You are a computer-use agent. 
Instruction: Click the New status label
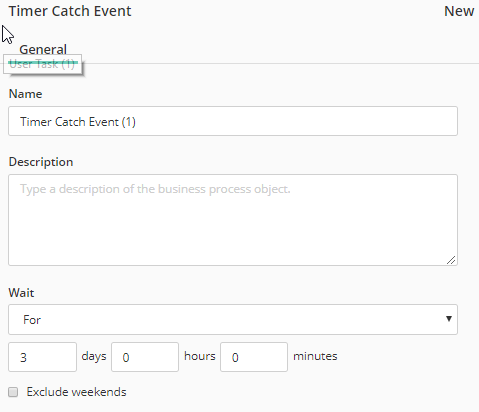pyautogui.click(x=459, y=11)
